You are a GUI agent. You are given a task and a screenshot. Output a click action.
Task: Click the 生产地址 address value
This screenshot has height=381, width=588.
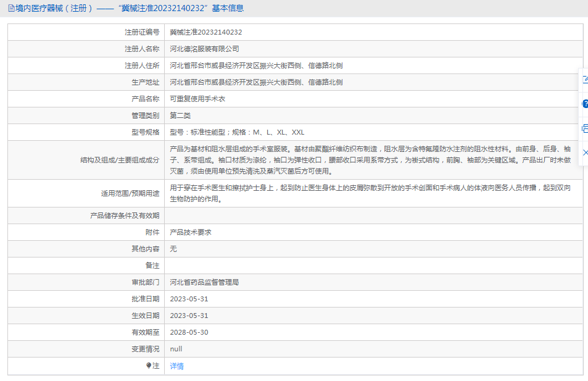[x=256, y=82]
